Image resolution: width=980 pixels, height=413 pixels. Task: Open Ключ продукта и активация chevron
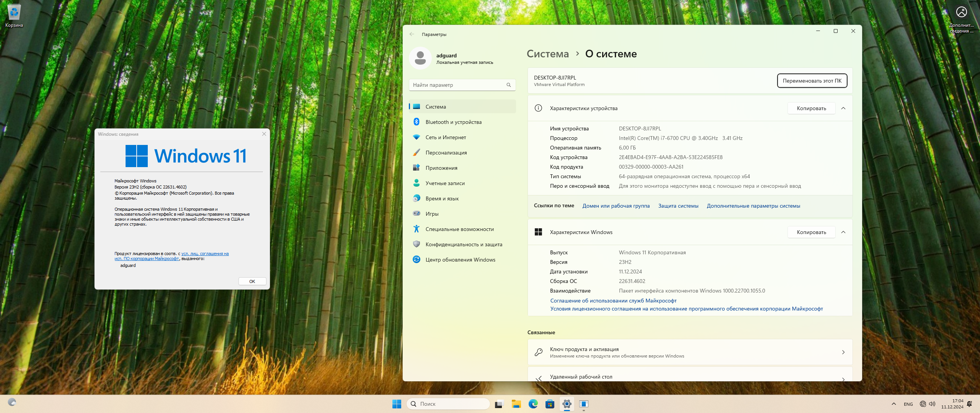click(843, 352)
